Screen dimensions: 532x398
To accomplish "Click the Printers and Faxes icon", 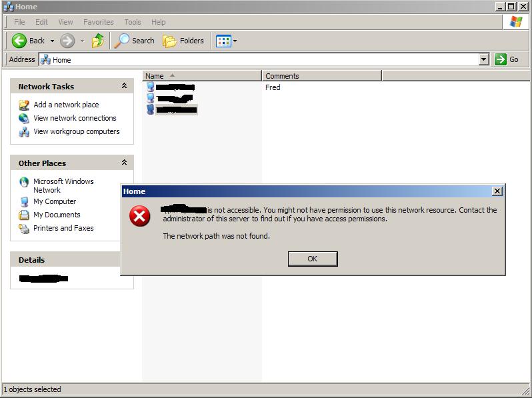I will [x=24, y=229].
